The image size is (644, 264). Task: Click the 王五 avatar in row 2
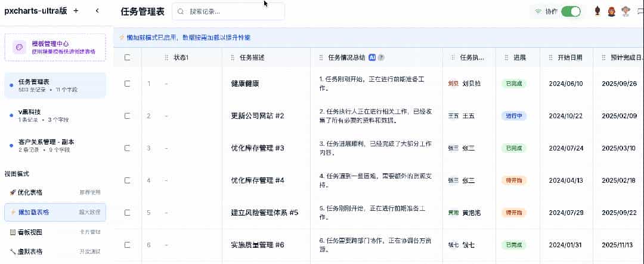point(453,116)
